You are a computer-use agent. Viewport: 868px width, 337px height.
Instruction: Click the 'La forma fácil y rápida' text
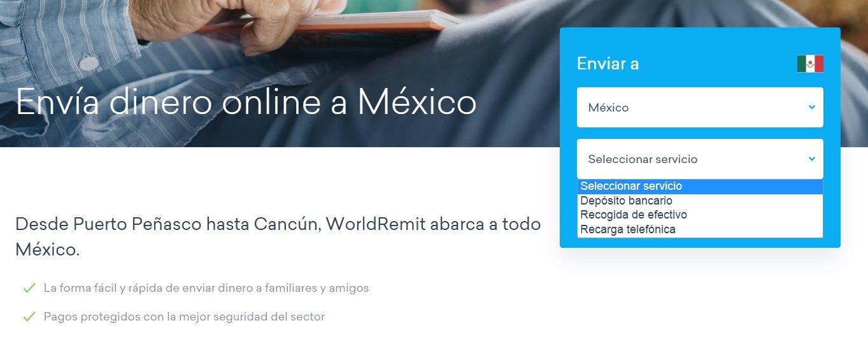tap(206, 288)
